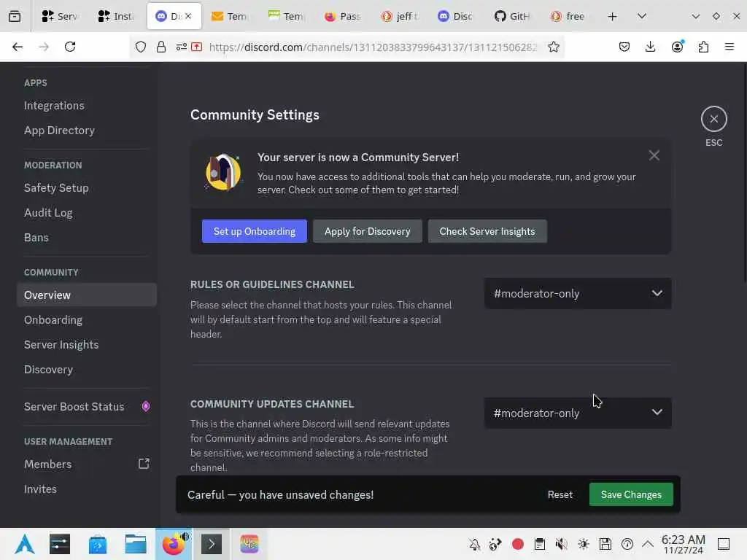Open the Arch application launcher

coord(25,544)
